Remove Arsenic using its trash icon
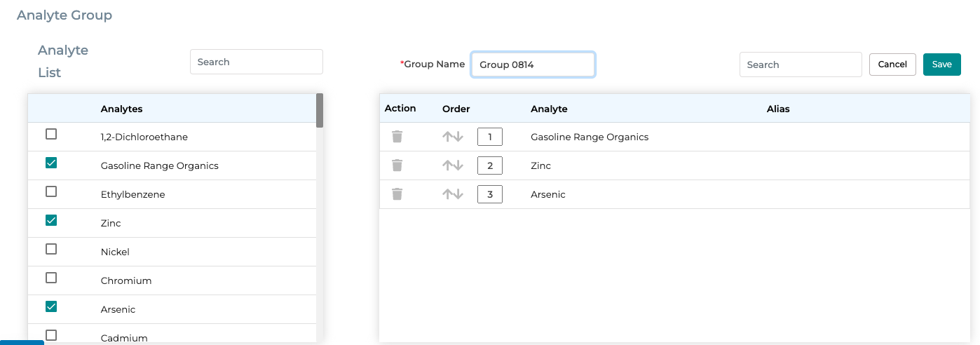Image resolution: width=980 pixels, height=345 pixels. 397,194
